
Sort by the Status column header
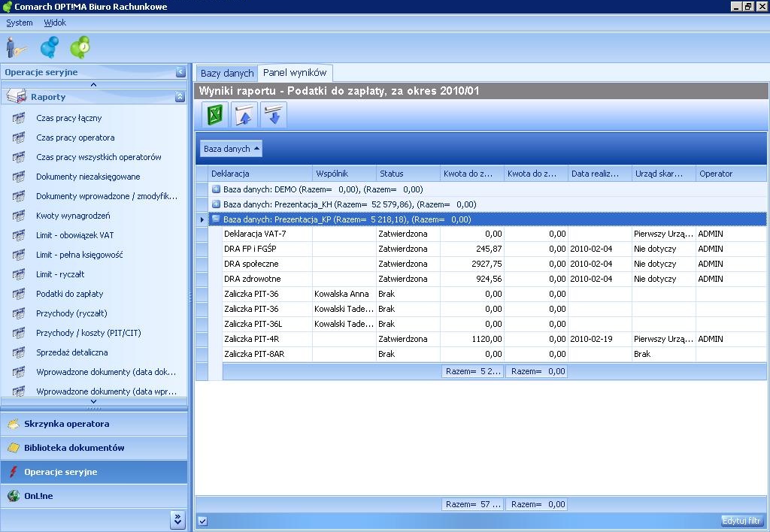(x=408, y=174)
